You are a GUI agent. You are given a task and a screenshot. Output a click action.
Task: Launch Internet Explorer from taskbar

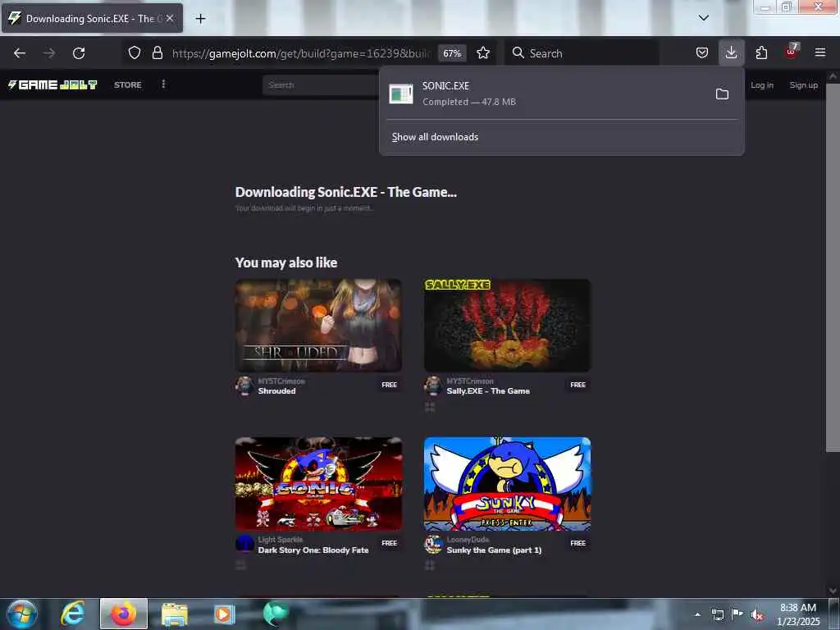[x=73, y=614]
